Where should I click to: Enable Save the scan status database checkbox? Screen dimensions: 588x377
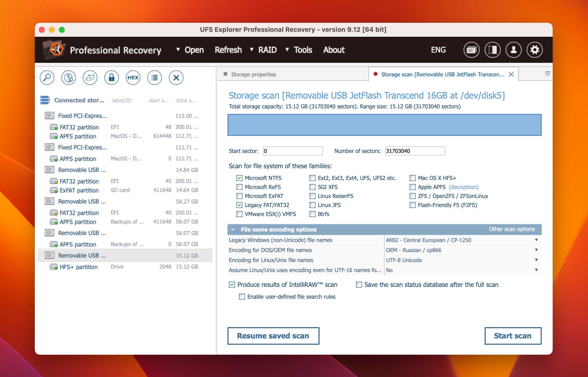point(359,285)
